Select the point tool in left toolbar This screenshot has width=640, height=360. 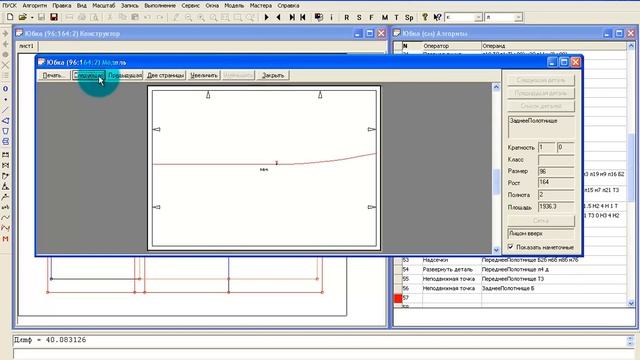click(5, 99)
